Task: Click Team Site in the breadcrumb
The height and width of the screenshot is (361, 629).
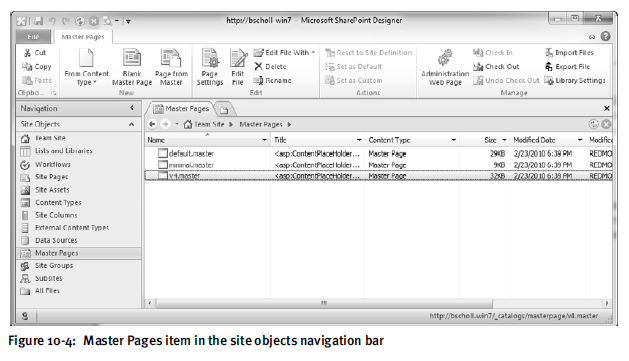Action: click(209, 124)
